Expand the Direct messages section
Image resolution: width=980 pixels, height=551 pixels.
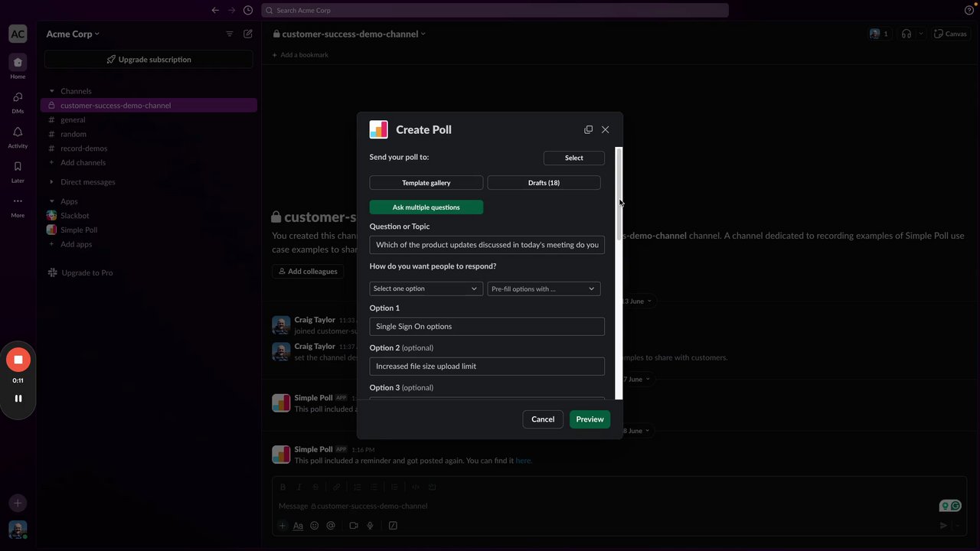click(52, 182)
